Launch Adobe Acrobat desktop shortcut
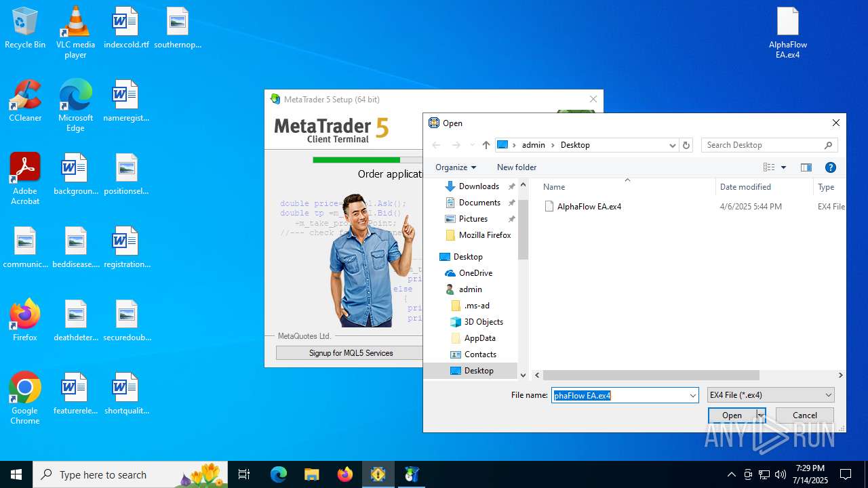This screenshot has width=868, height=488. [25, 178]
